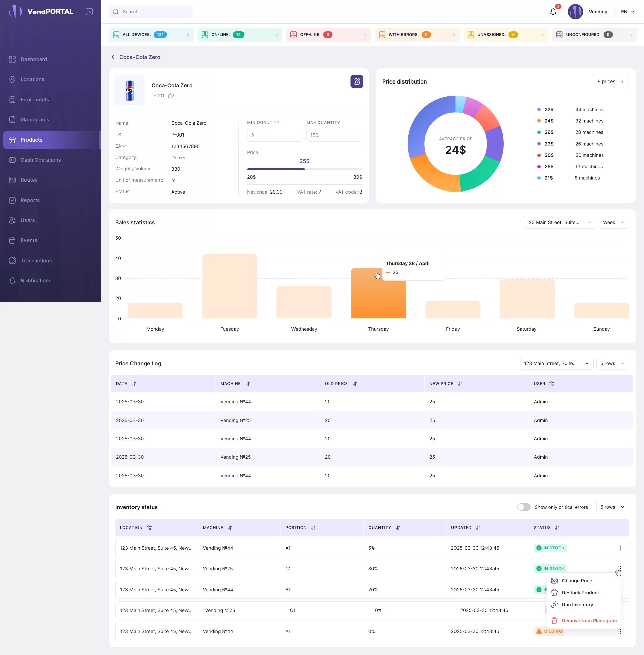Click the edit product pencil icon
The height and width of the screenshot is (655, 644).
click(357, 81)
